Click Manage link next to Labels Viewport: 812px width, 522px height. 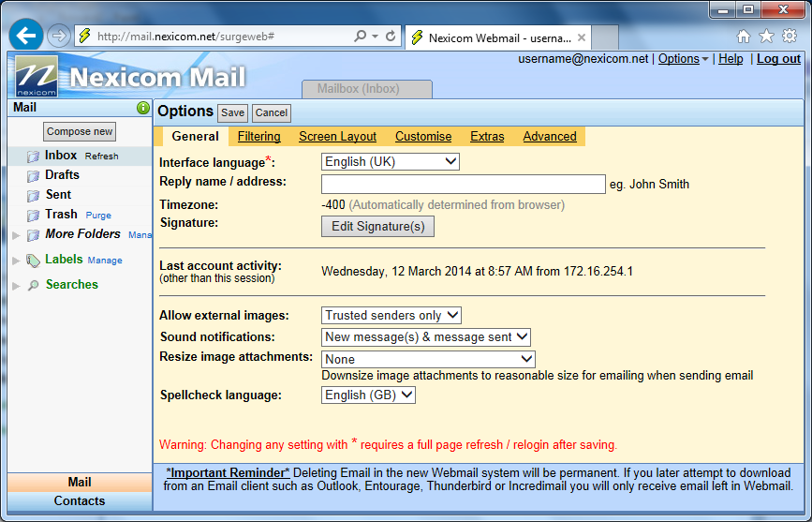105,261
